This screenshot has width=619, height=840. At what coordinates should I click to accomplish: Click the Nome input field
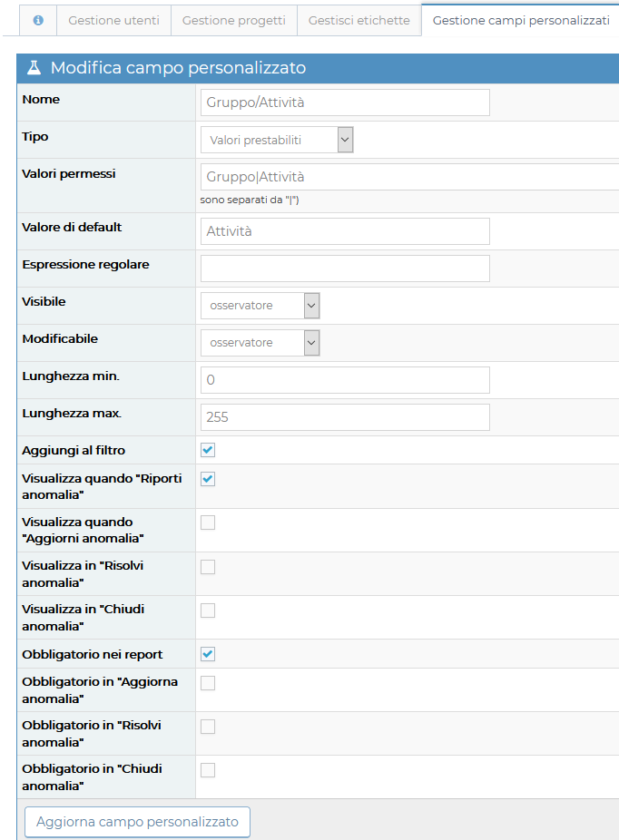coord(345,103)
